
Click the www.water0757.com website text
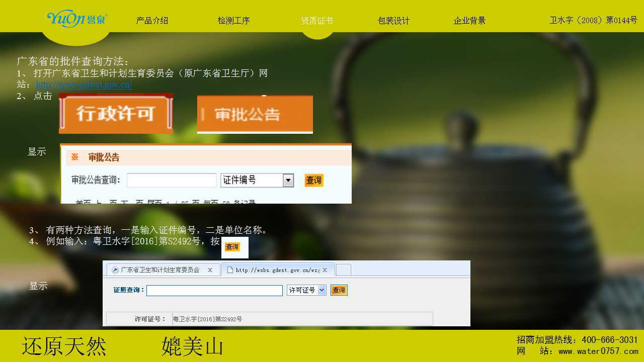pyautogui.click(x=598, y=351)
